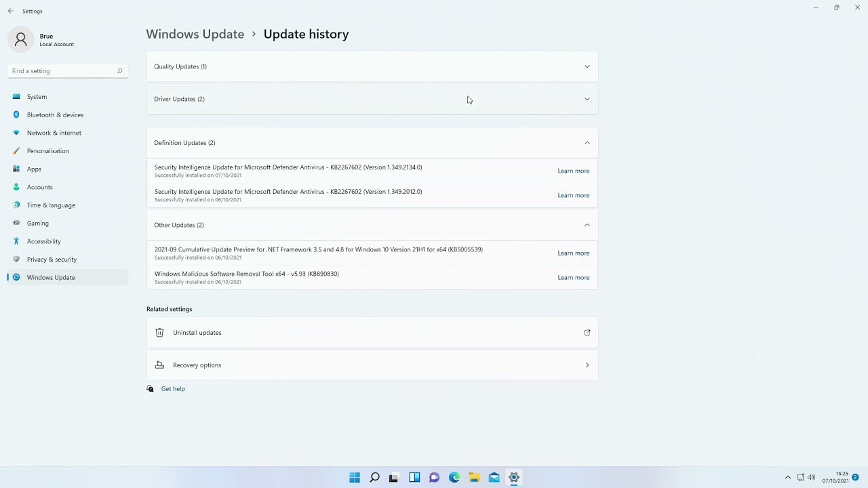Open notification badge in system tray

856,477
